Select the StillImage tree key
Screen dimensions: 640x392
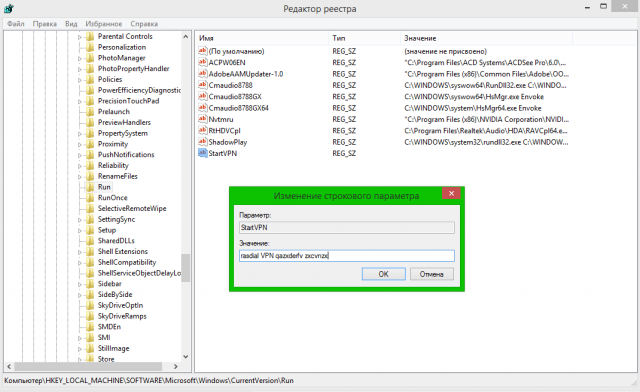pos(113,348)
